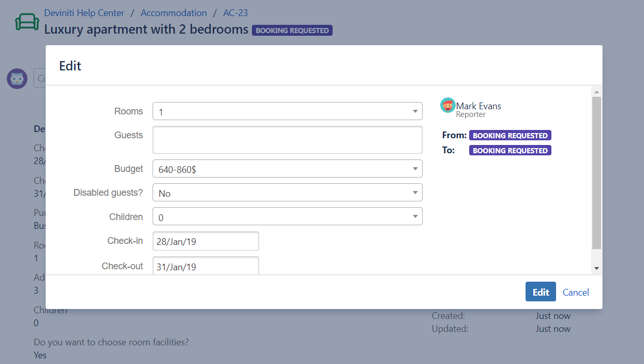Click the Check-out date field

[206, 266]
